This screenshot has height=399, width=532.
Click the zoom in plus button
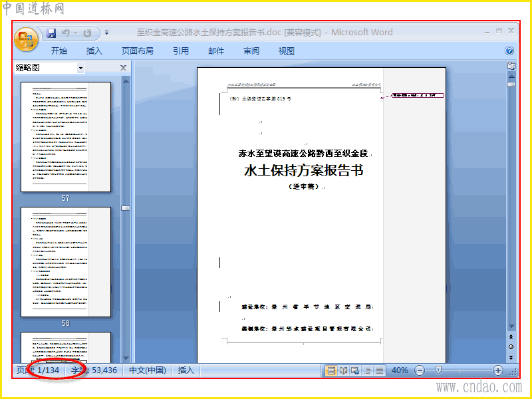497,370
